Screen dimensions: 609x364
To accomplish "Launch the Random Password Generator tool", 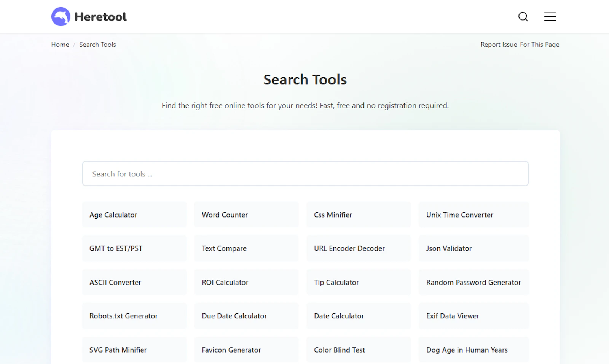I will pyautogui.click(x=473, y=282).
